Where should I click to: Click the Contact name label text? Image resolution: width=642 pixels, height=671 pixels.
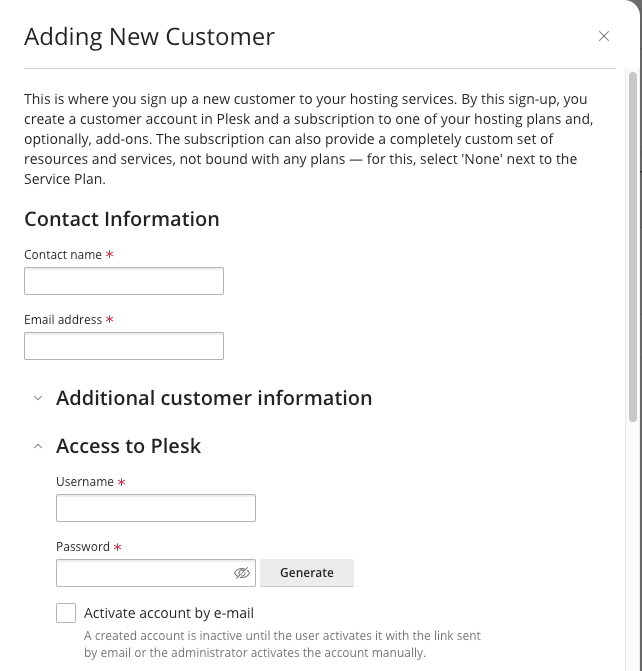coord(63,255)
